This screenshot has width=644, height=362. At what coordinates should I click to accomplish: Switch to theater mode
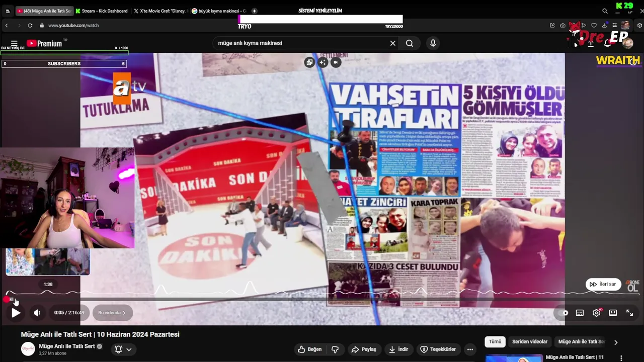613,313
